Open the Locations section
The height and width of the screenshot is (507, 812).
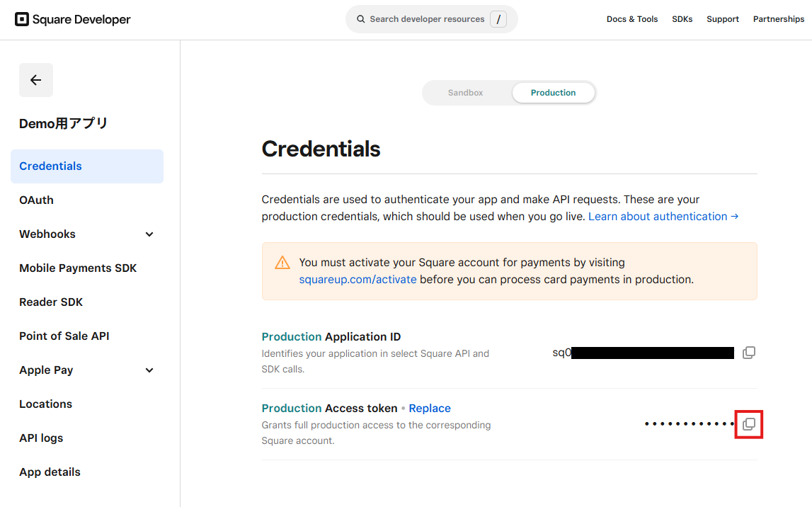(x=46, y=404)
